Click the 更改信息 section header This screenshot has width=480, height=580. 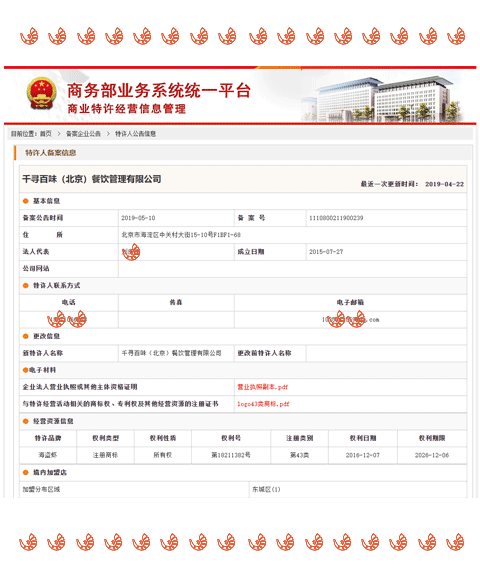[46, 336]
